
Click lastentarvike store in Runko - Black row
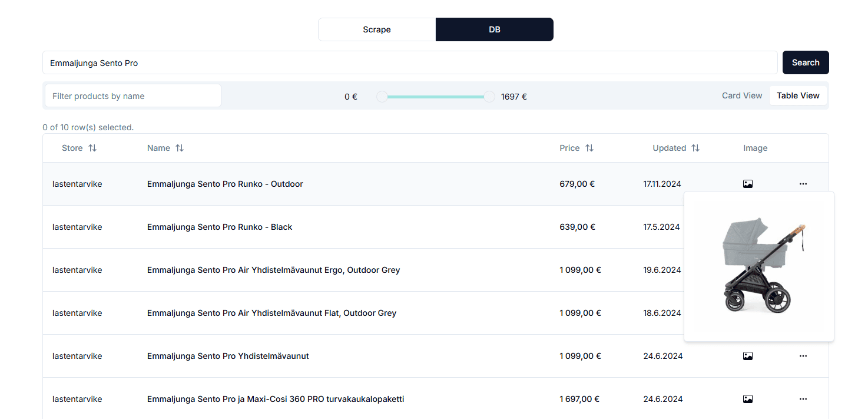click(77, 227)
